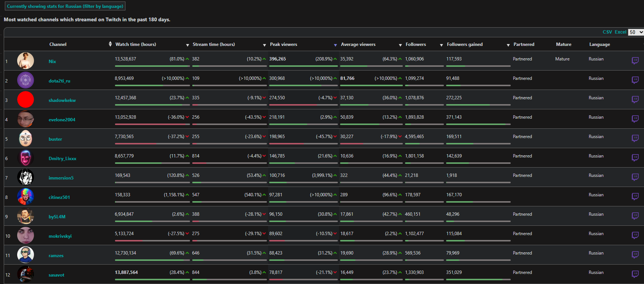This screenshot has height=284, width=644.
Task: Click Nix peak viewers value 396,265
Action: 277,59
